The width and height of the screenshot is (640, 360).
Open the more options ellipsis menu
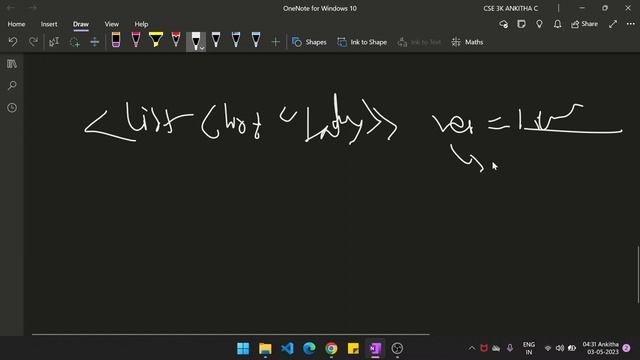631,24
